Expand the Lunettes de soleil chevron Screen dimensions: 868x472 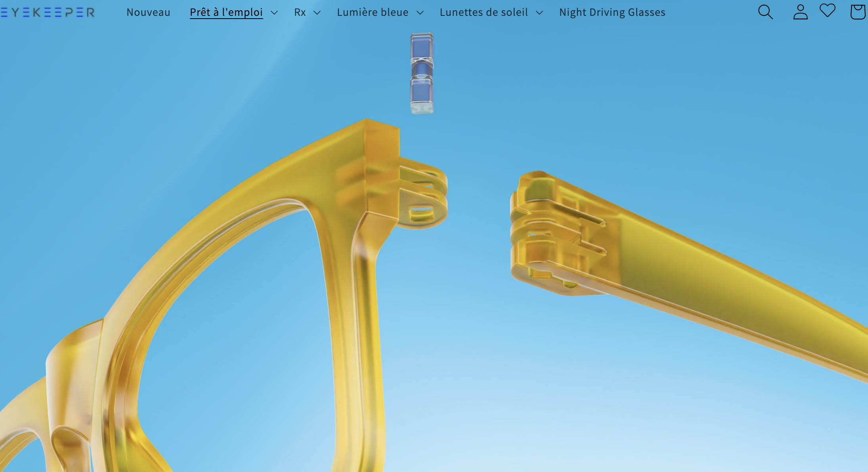539,13
